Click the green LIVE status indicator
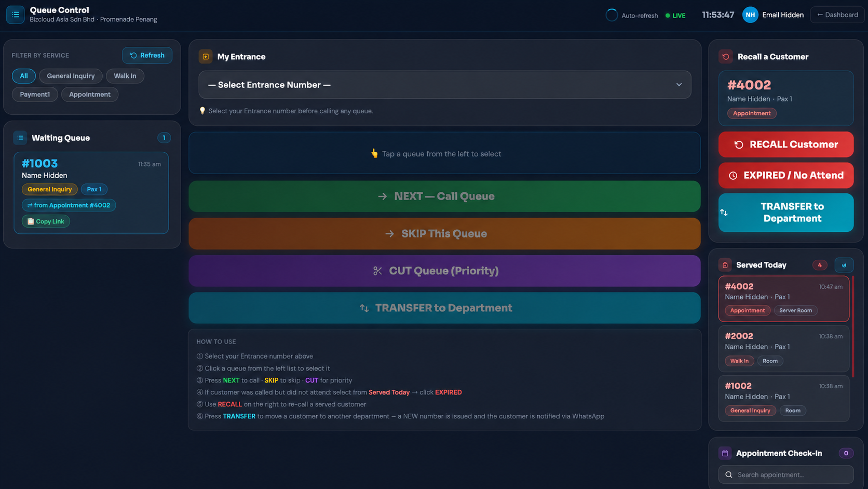The image size is (868, 489). pos(675,16)
